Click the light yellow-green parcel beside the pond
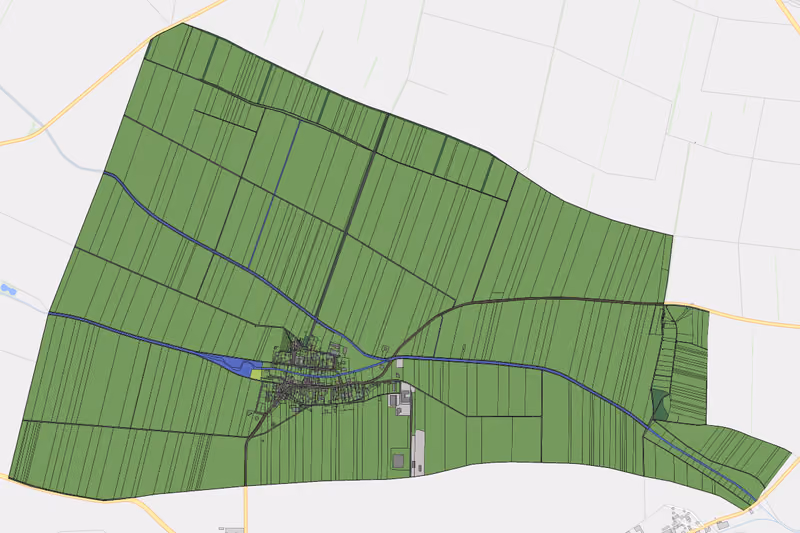The width and height of the screenshot is (800, 533). [256, 374]
